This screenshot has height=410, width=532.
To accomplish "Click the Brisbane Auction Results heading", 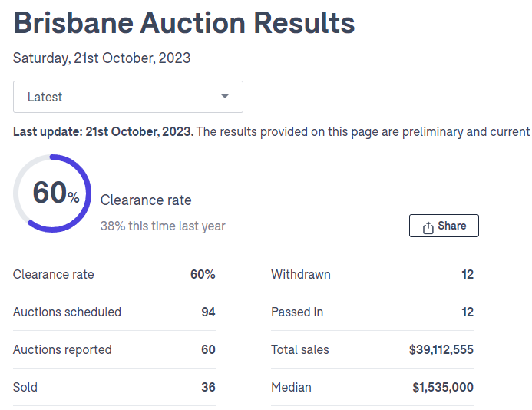I will (184, 23).
